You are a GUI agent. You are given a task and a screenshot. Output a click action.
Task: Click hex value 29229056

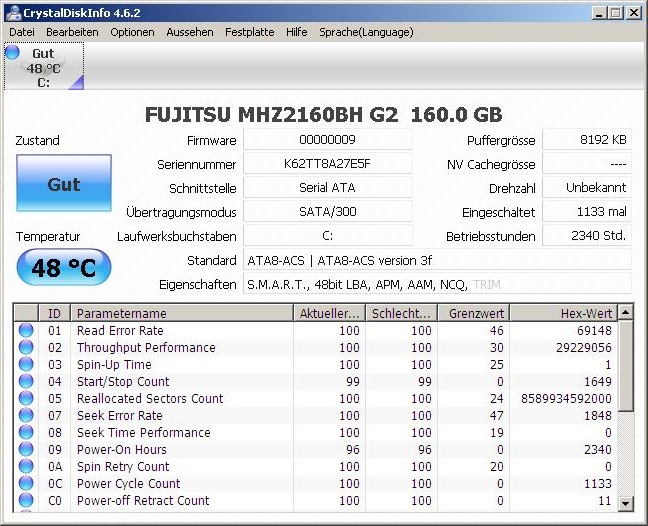click(x=584, y=347)
